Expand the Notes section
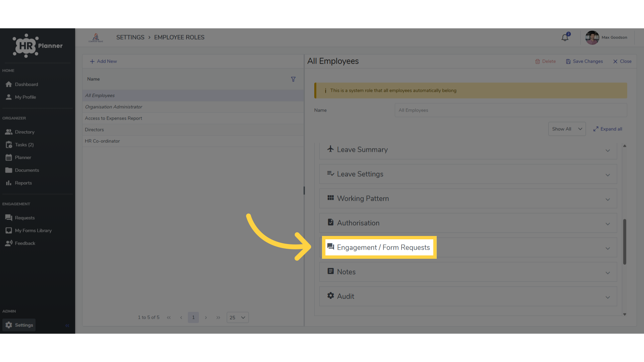644x362 pixels. click(x=468, y=272)
